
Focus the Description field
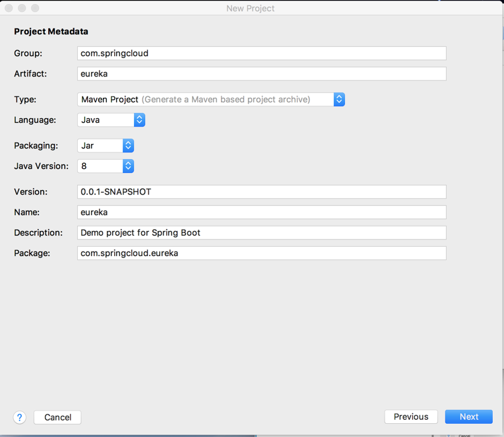262,232
